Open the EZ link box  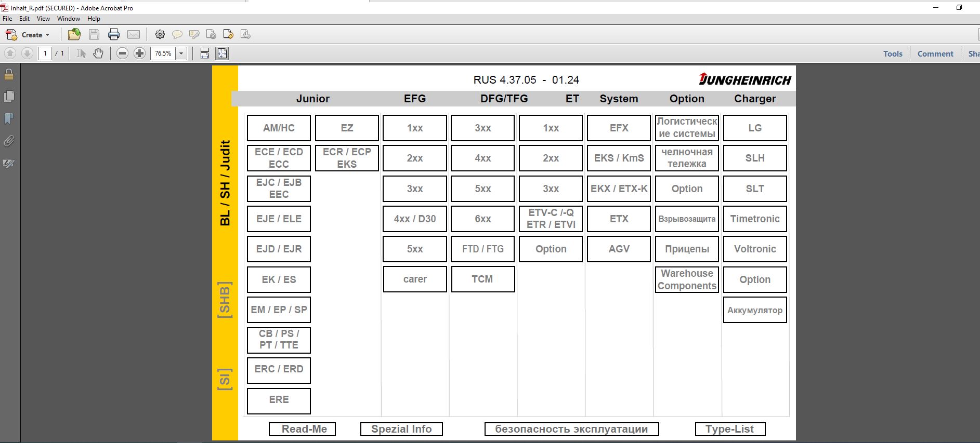click(347, 128)
